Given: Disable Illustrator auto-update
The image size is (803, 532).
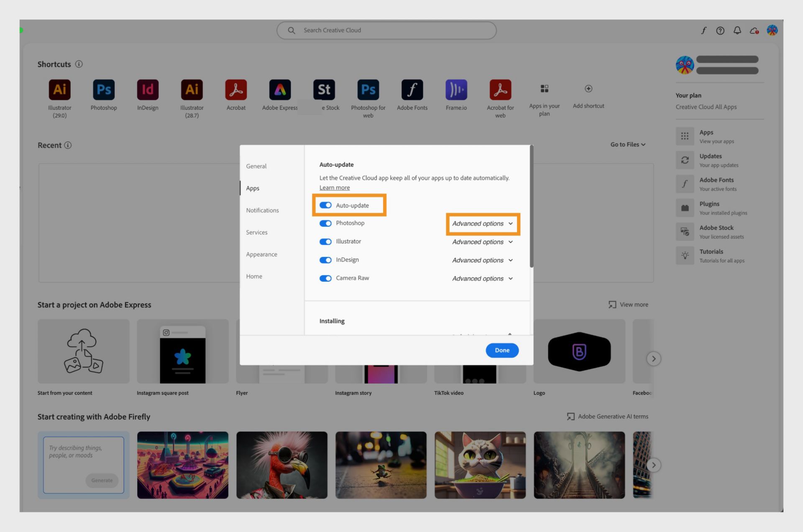Looking at the screenshot, I should [325, 242].
